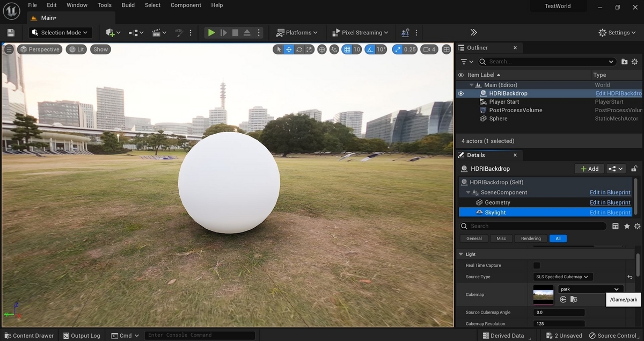The height and width of the screenshot is (341, 644).
Task: Select the viewport rotate tool
Action: point(299,49)
